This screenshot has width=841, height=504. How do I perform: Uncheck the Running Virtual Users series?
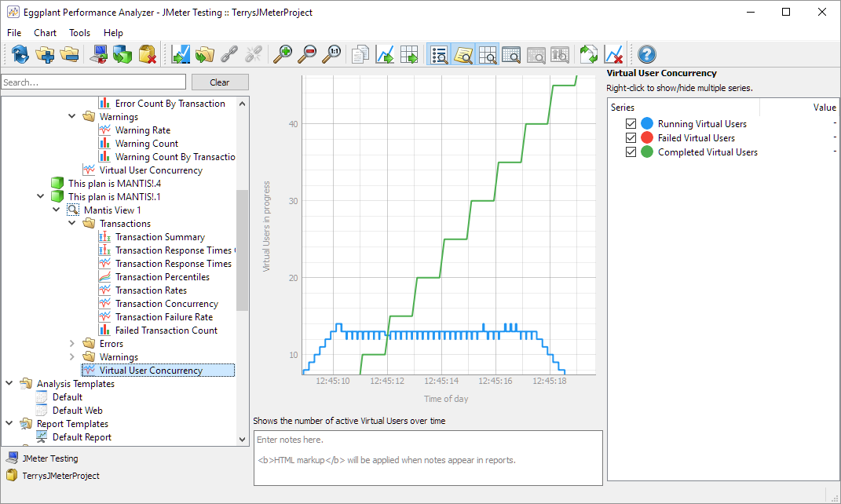[x=631, y=124]
